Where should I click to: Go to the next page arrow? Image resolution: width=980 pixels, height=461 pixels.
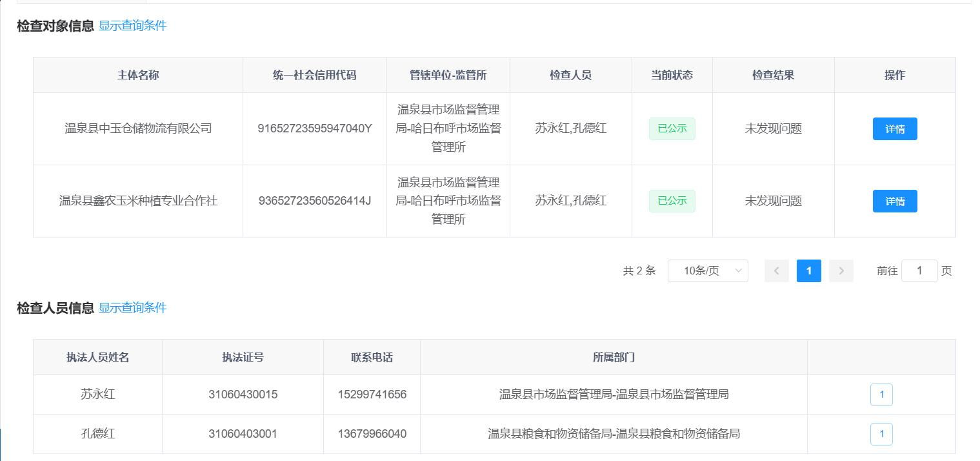coord(841,271)
